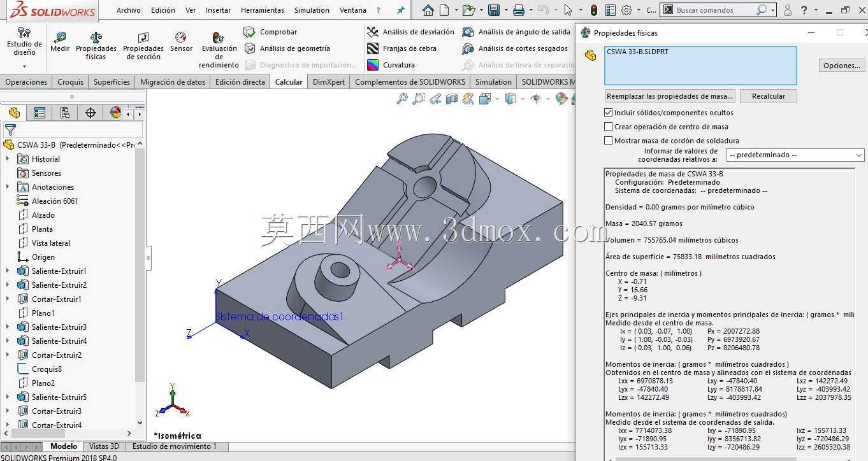Viewport: 868px width, 461px height.
Task: Open Análisis de cortes sesgados
Action: 515,48
